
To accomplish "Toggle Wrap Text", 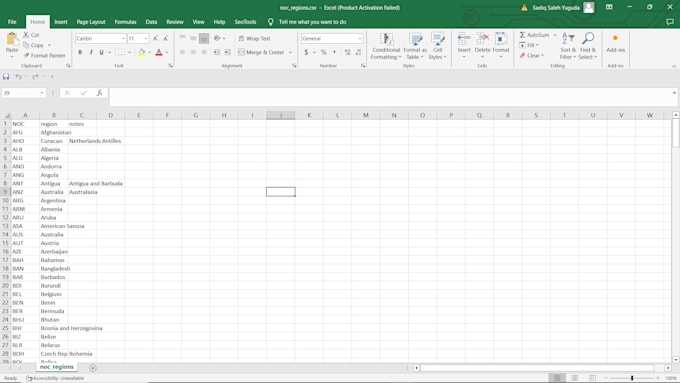I will [255, 39].
